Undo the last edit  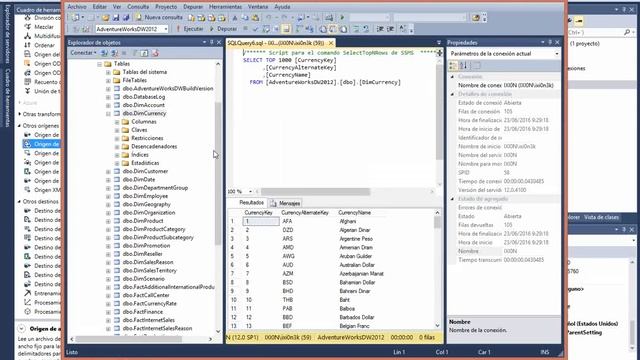pyautogui.click(x=269, y=18)
